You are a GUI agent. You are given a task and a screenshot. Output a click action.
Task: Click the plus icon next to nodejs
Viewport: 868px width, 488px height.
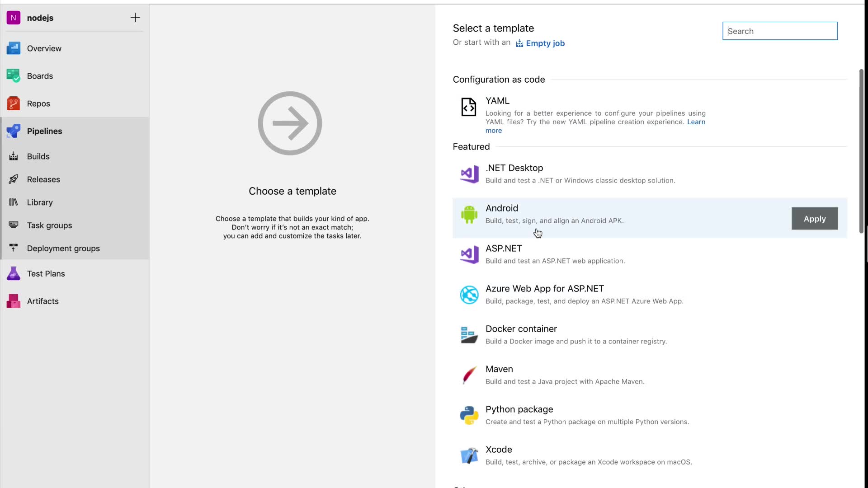135,18
